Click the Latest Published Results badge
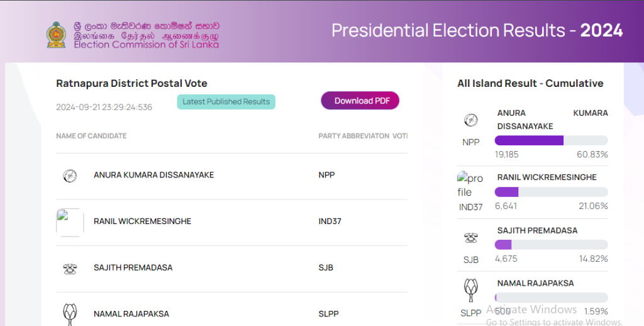644x326 pixels. (226, 101)
